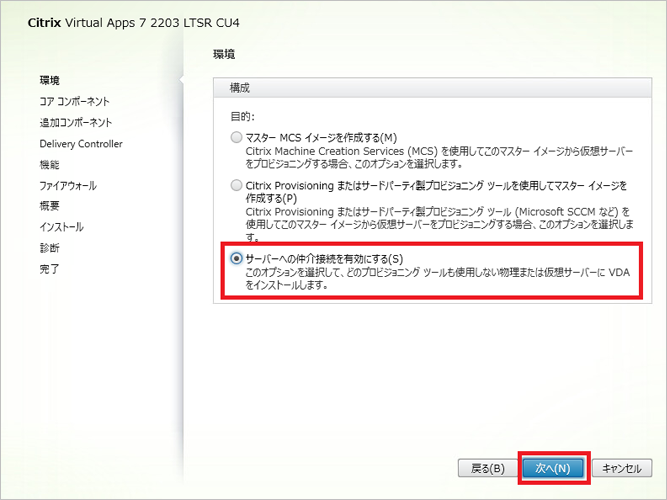Screen dimensions: 667x500
Task: Click the 構成 section header
Action: [x=432, y=88]
